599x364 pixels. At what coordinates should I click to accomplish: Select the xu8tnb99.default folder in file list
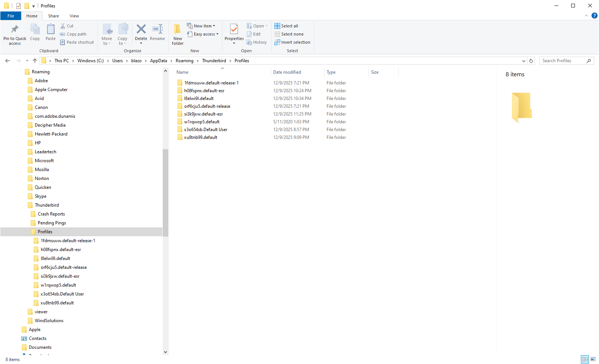click(201, 137)
